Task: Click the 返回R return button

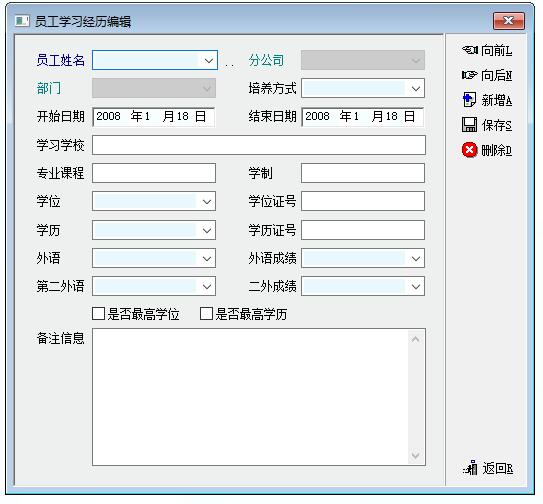Action: [488, 468]
